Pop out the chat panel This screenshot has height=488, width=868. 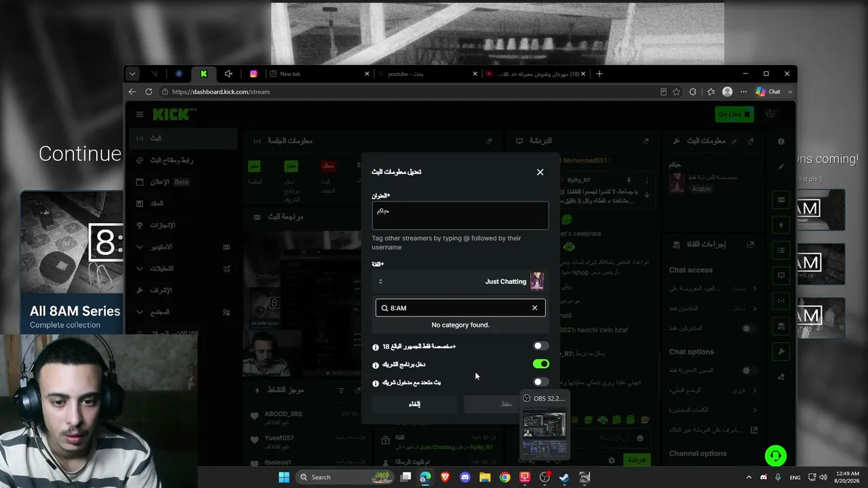coord(646,141)
